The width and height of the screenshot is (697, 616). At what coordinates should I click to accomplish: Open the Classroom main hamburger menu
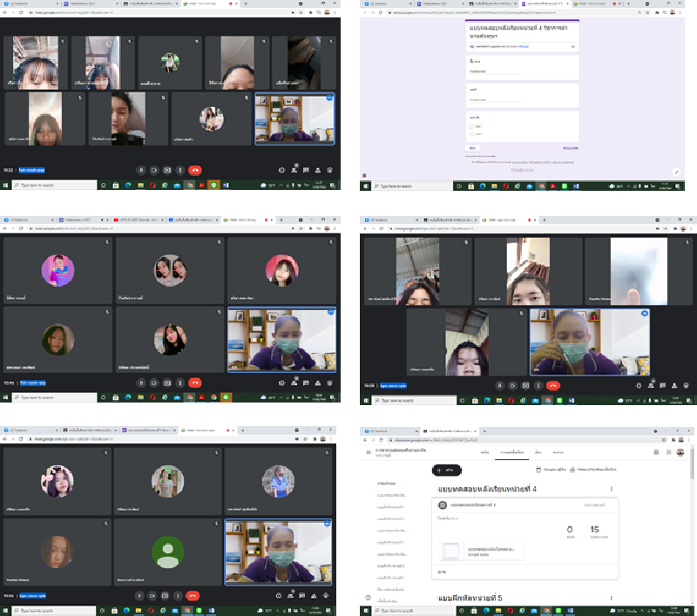369,452
